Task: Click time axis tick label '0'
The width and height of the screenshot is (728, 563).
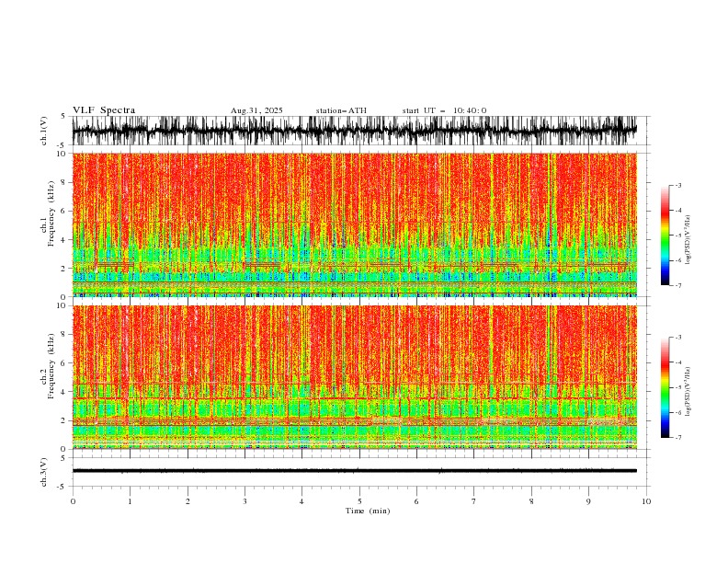Action: [73, 501]
